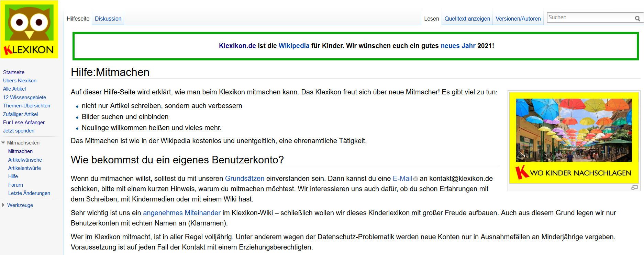Viewport: 644px width, 255px height.
Task: Open the Quelltext anzeigen tab
Action: (x=467, y=19)
